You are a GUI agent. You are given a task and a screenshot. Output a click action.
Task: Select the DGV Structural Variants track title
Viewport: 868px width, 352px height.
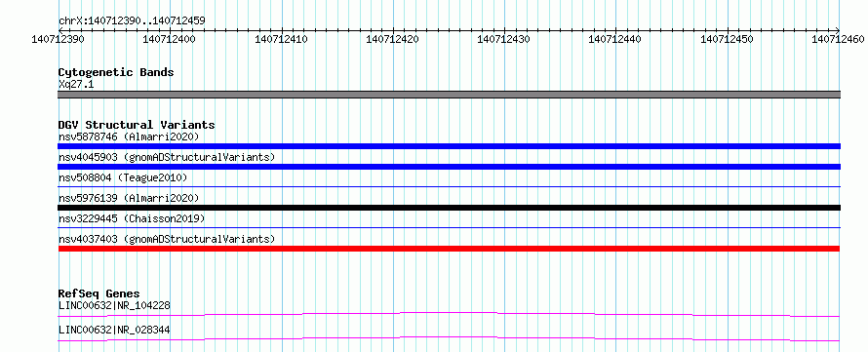pyautogui.click(x=137, y=125)
